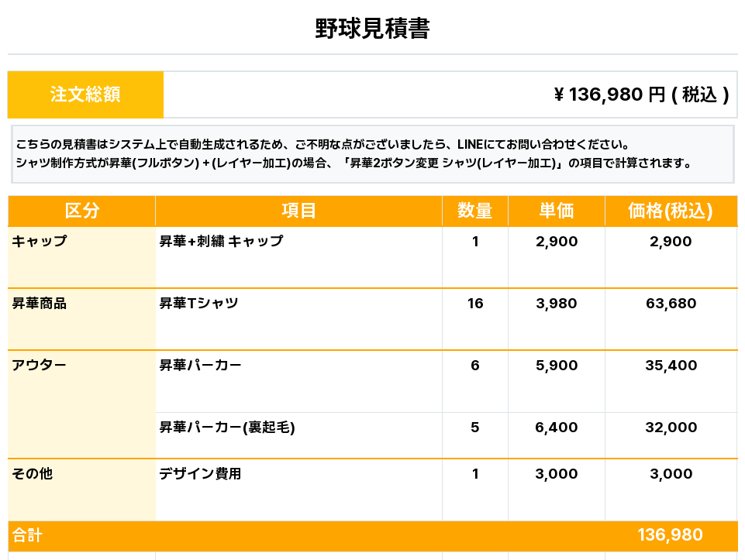Click the 野球見積書 page title
This screenshot has width=745, height=560.
(372, 29)
